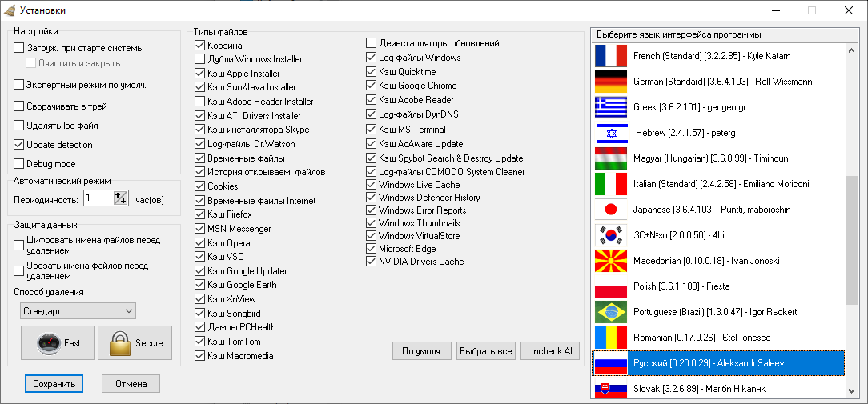Click the language list scrollbar thumb
The width and height of the screenshot is (868, 404).
pos(851,240)
